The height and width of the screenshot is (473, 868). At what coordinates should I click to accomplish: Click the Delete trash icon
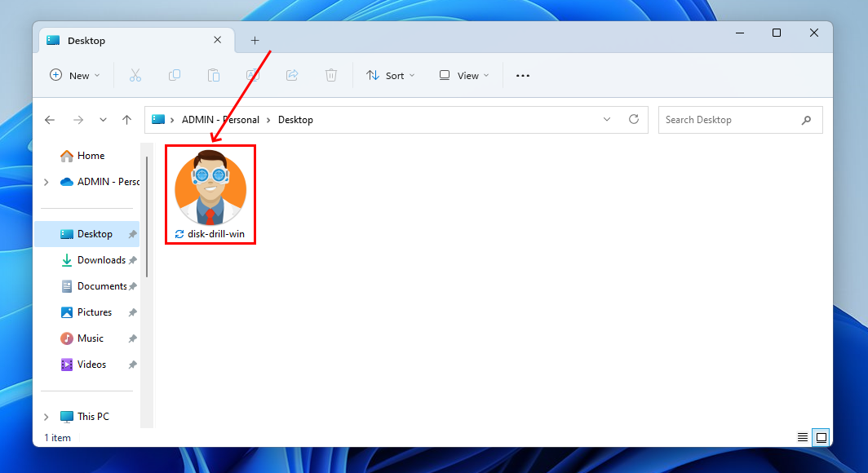pos(331,75)
